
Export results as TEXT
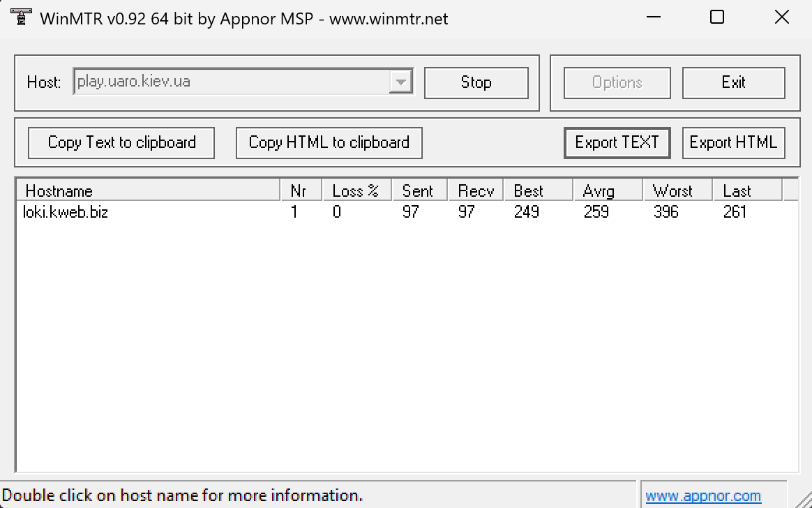(x=617, y=142)
